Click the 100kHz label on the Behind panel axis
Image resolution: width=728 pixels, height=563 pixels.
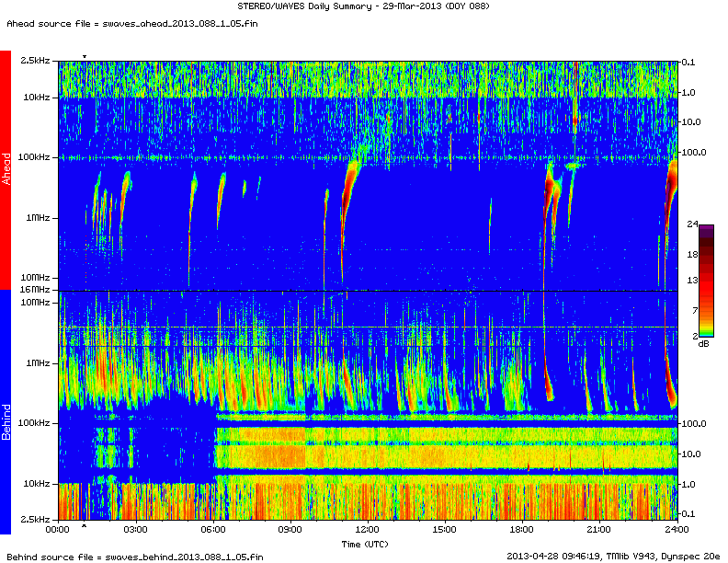pyautogui.click(x=35, y=423)
